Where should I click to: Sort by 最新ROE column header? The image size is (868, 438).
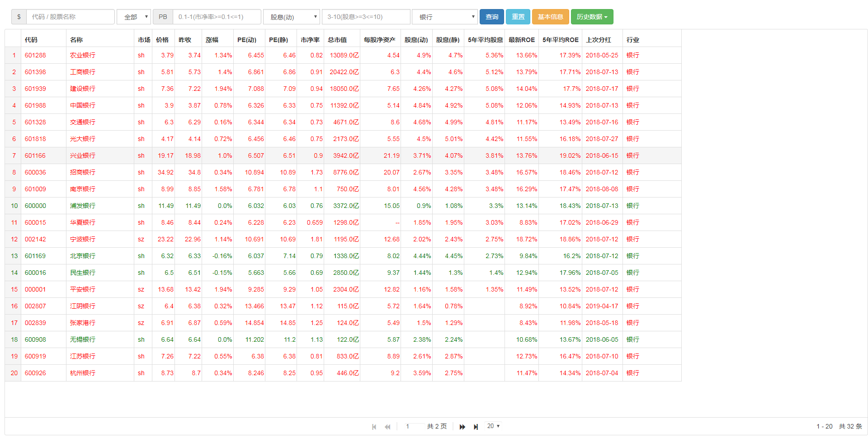(522, 40)
